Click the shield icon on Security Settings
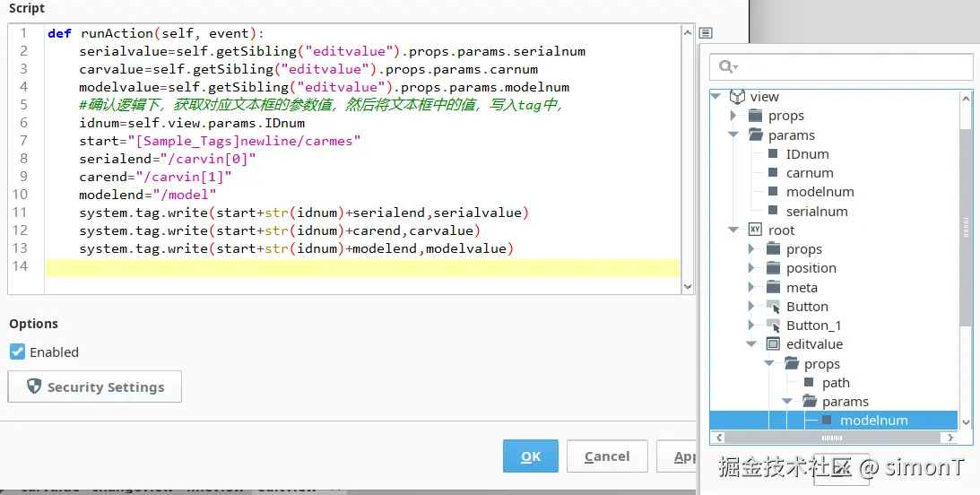 point(34,386)
